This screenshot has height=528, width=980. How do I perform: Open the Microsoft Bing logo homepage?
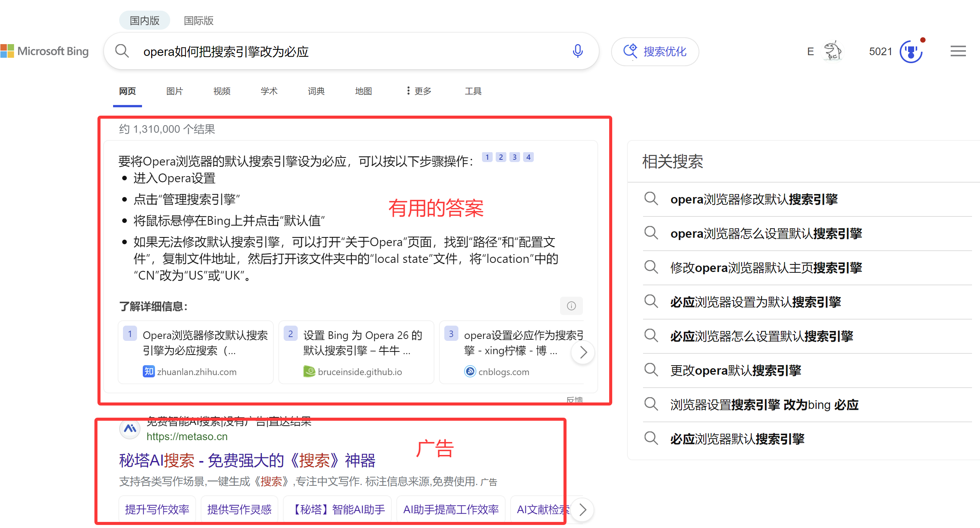tap(45, 51)
